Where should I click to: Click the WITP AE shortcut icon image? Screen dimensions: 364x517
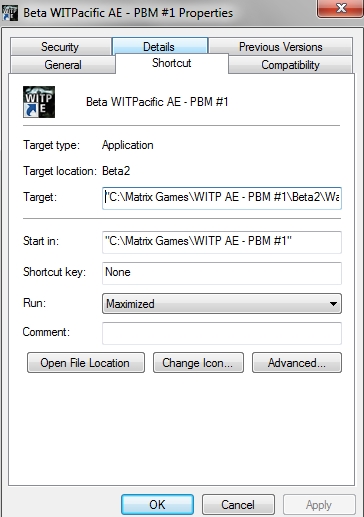pos(39,102)
